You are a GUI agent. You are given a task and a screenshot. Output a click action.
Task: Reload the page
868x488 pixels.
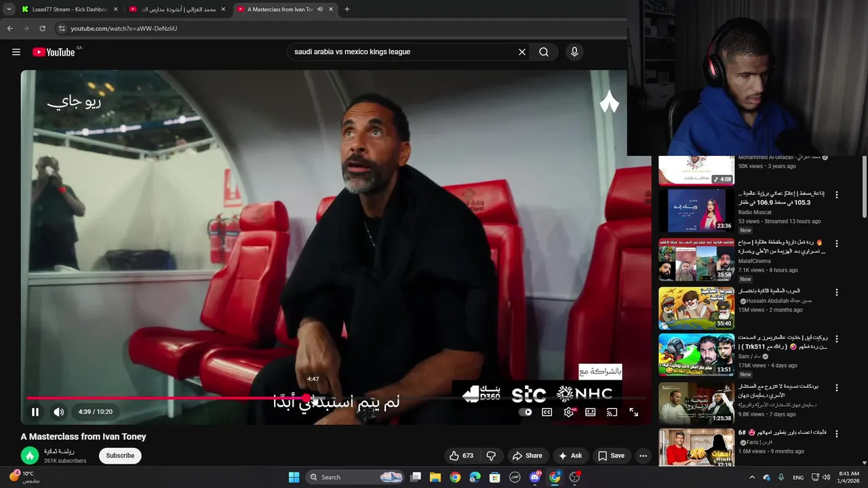[x=42, y=28]
